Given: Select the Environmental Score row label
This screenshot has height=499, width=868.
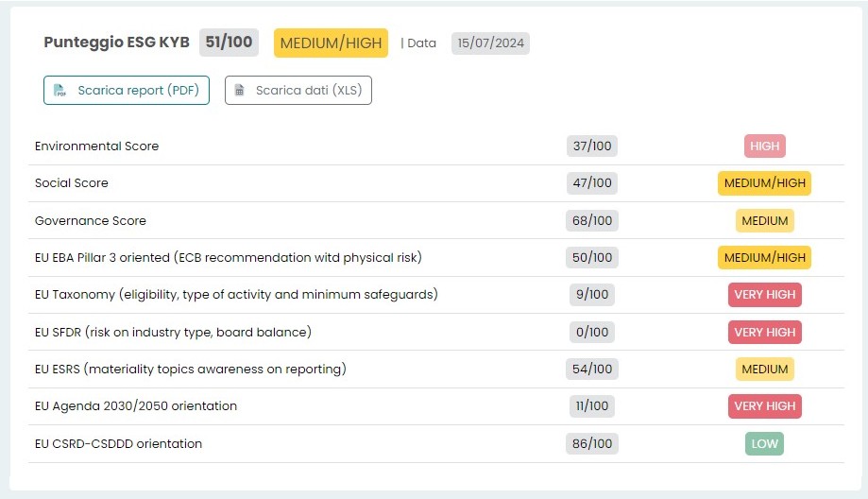Looking at the screenshot, I should click(x=96, y=146).
